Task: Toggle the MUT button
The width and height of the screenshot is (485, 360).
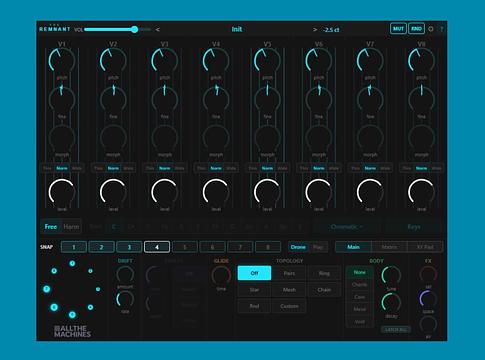Action: (x=398, y=29)
